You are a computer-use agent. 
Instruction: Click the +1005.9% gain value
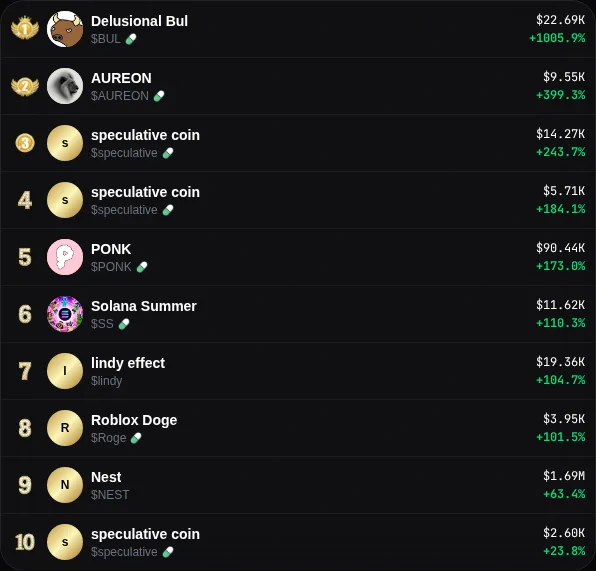point(557,38)
